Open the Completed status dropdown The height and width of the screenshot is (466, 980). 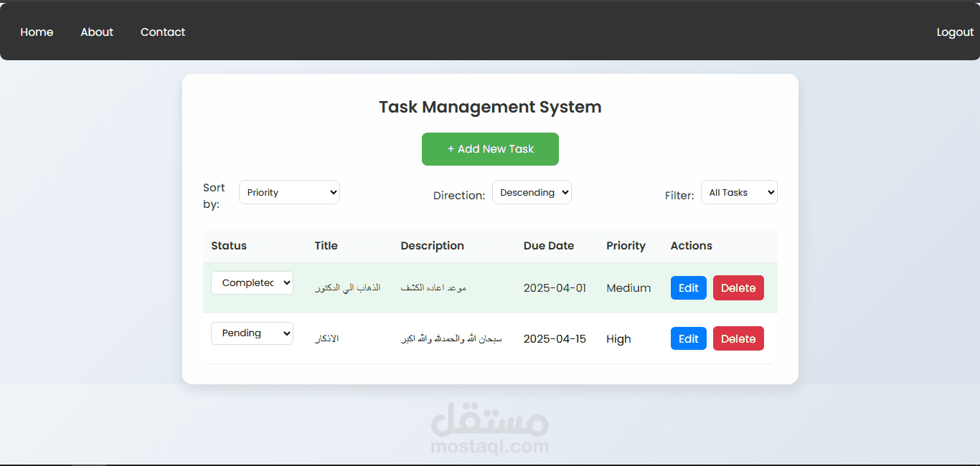point(252,282)
